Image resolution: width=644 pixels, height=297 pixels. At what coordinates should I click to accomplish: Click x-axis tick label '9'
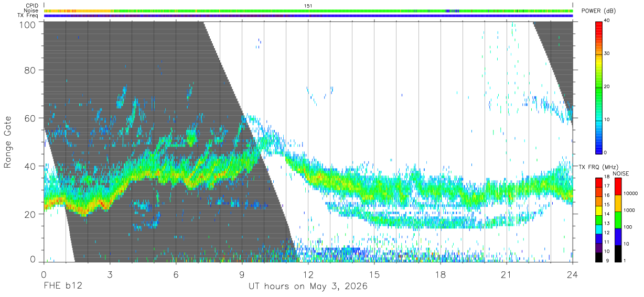242,274
